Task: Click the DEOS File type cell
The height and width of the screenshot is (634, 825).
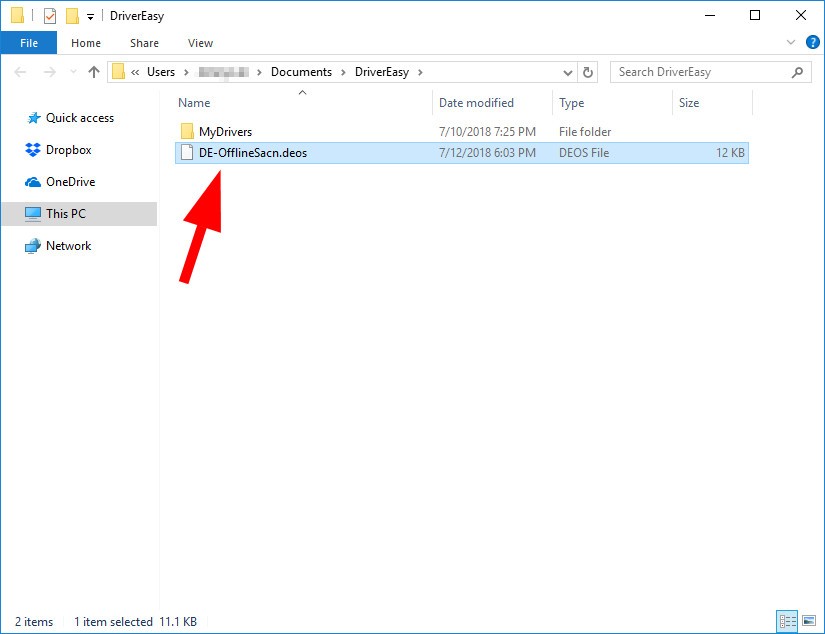Action: 584,153
